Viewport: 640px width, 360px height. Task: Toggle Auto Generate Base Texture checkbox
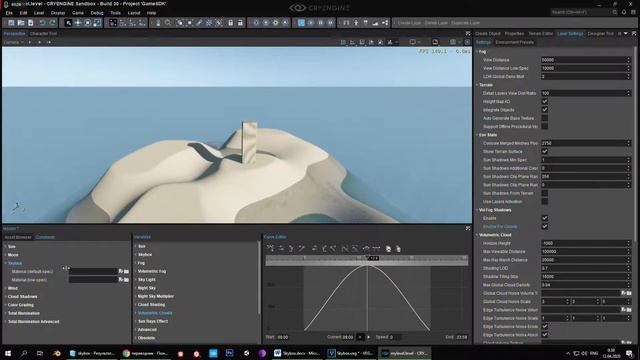544,118
